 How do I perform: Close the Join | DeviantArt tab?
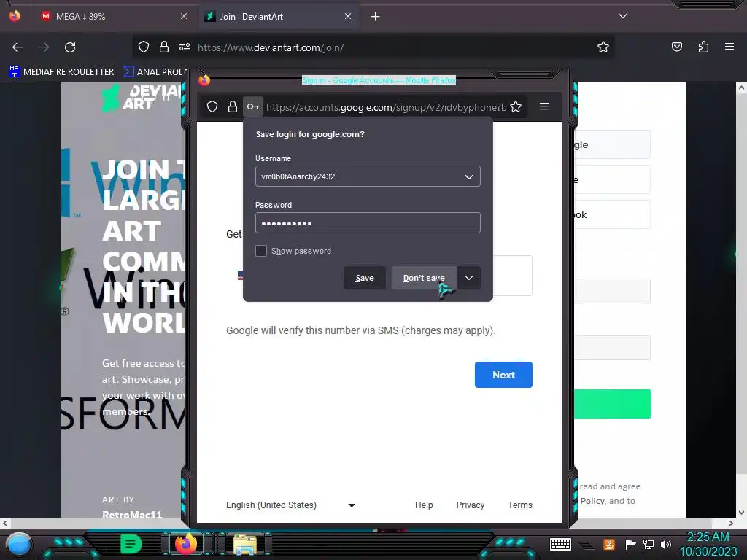tap(348, 16)
